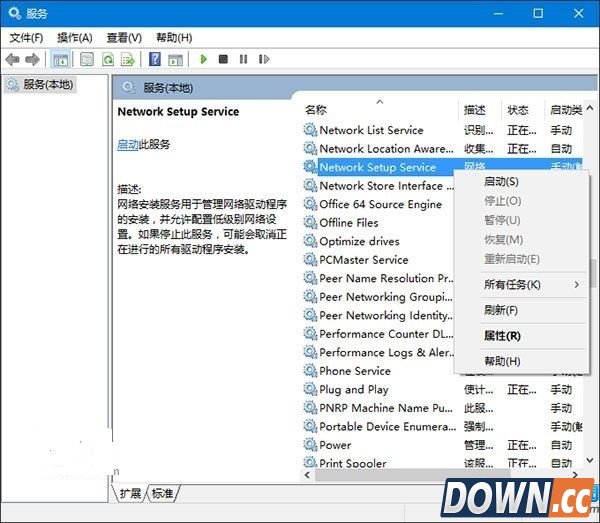The height and width of the screenshot is (523, 600).
Task: Open help via the blue question mark icon
Action: (155, 60)
